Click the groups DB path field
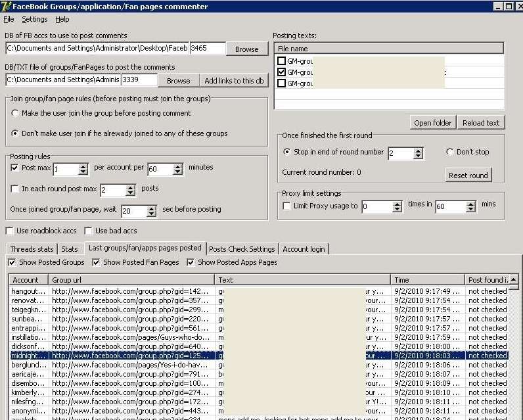This screenshot has width=523, height=420. pos(63,80)
